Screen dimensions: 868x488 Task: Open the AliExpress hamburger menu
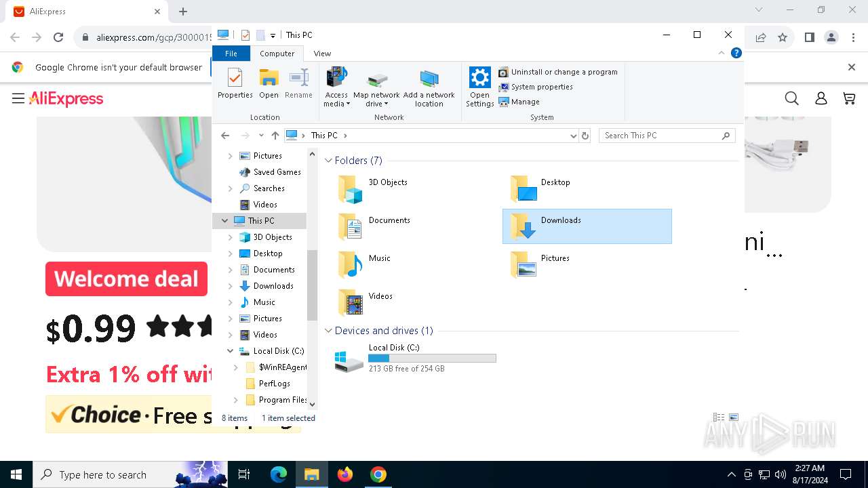point(18,99)
